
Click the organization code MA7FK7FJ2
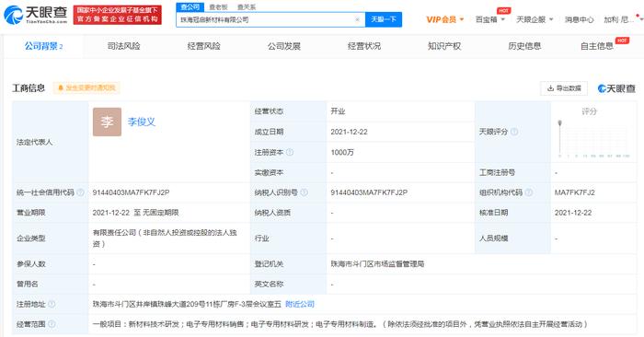tap(575, 192)
